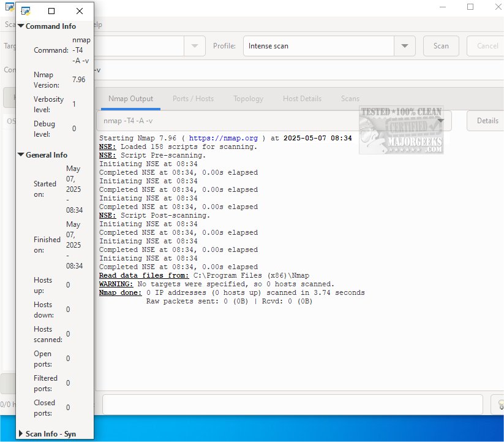504x442 pixels.
Task: Open the Host Details tab
Action: [x=302, y=99]
